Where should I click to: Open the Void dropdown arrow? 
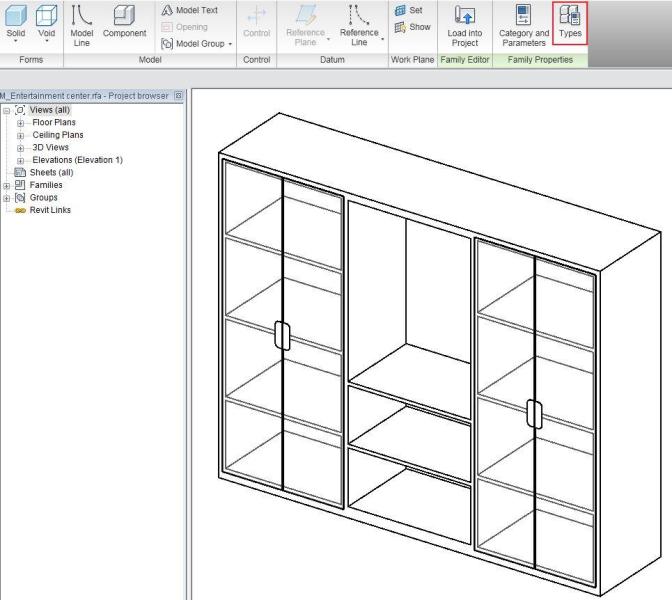pos(46,42)
